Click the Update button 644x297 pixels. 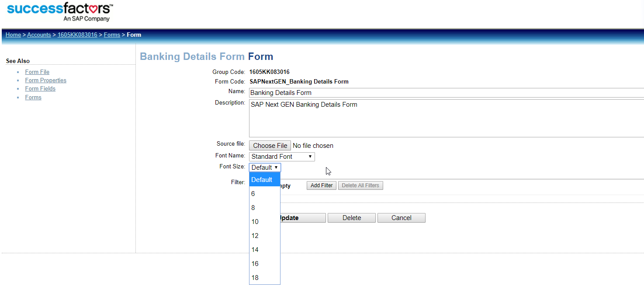click(x=303, y=218)
